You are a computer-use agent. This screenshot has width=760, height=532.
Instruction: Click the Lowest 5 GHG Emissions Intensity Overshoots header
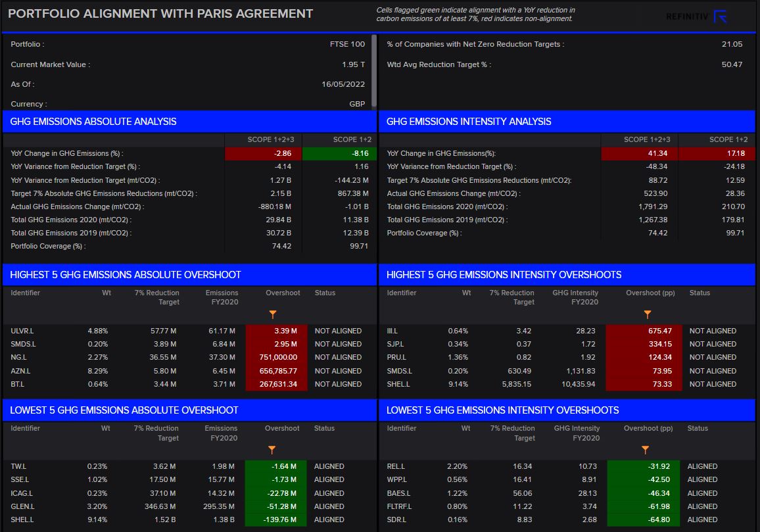[567, 410]
